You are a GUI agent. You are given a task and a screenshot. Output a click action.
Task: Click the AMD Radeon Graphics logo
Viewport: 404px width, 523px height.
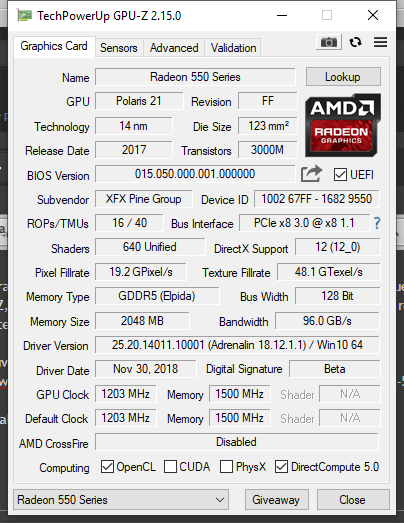point(343,125)
